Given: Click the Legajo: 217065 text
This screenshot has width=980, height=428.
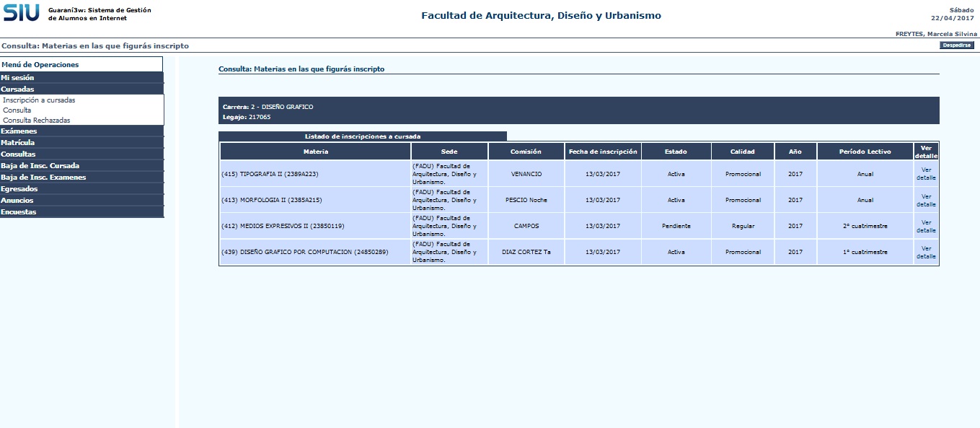Looking at the screenshot, I should coord(247,116).
